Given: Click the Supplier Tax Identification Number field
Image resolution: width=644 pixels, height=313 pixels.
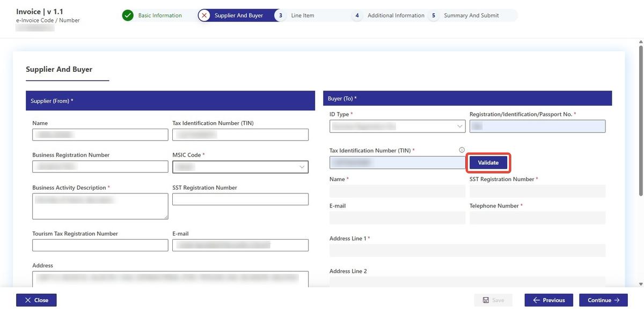Looking at the screenshot, I should pyautogui.click(x=240, y=135).
